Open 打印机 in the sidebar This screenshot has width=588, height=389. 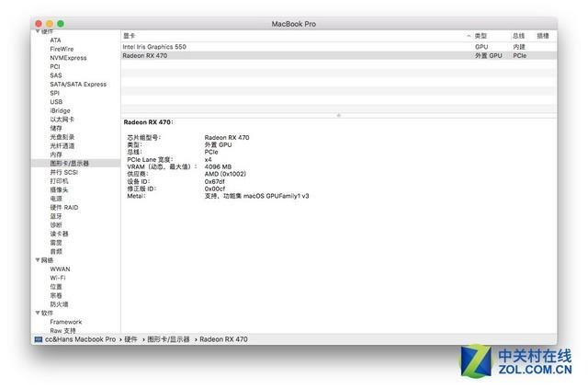(x=59, y=181)
